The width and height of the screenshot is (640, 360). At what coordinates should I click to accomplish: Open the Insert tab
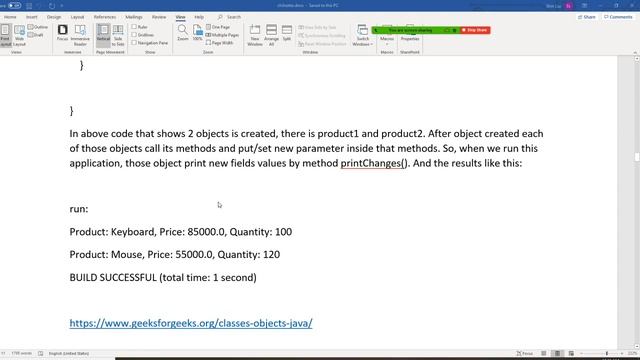click(31, 17)
